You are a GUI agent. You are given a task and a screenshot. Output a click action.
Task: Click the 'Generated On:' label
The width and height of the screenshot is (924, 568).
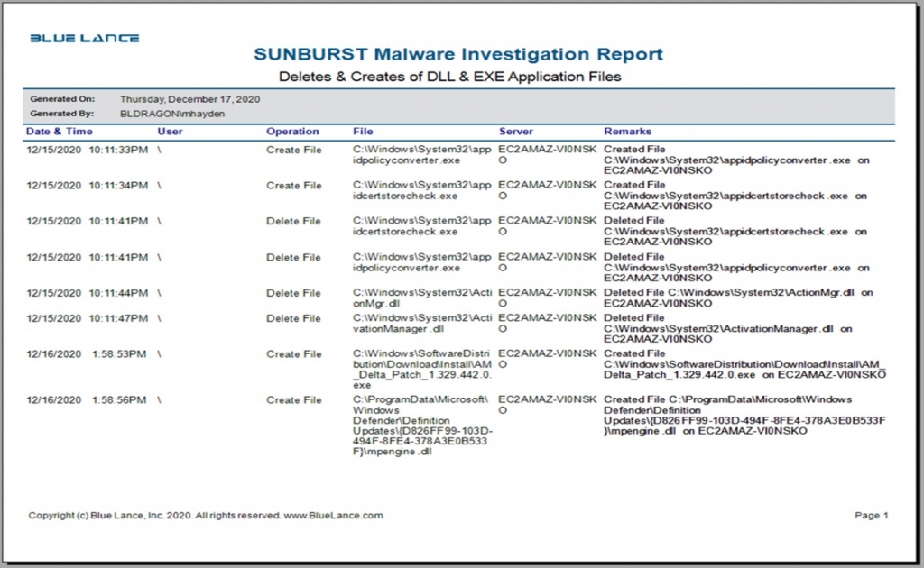(x=62, y=99)
